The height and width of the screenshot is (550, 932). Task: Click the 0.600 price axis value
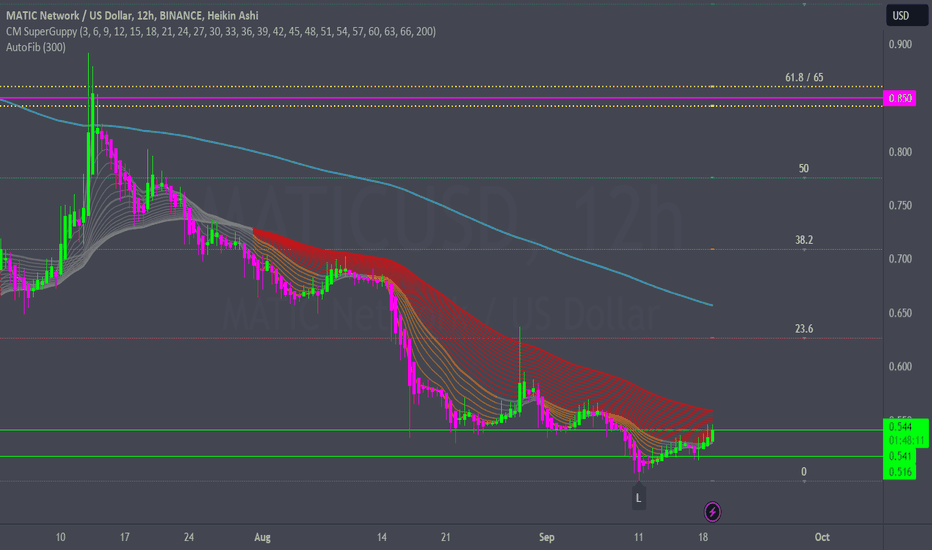(x=900, y=366)
